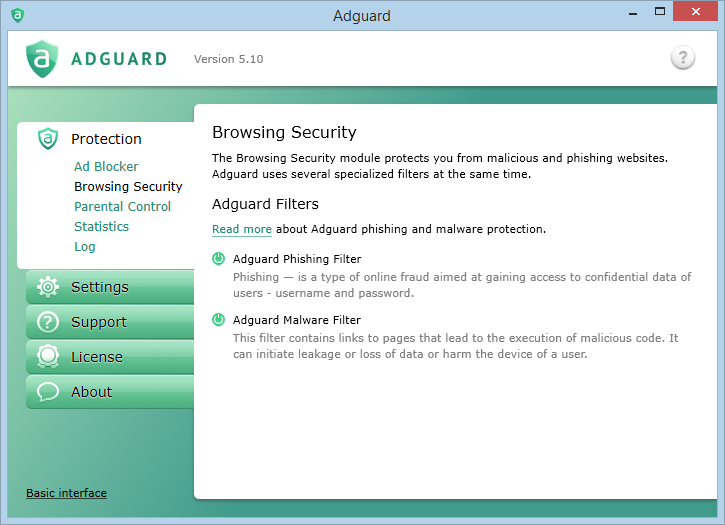The height and width of the screenshot is (525, 725).
Task: Open the Log page
Action: (x=85, y=247)
